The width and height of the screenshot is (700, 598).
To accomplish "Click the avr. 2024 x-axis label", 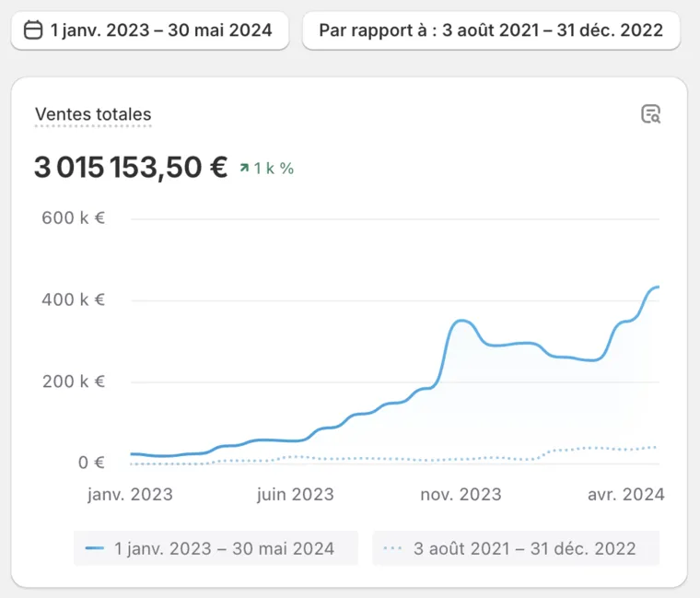I will pyautogui.click(x=626, y=495).
